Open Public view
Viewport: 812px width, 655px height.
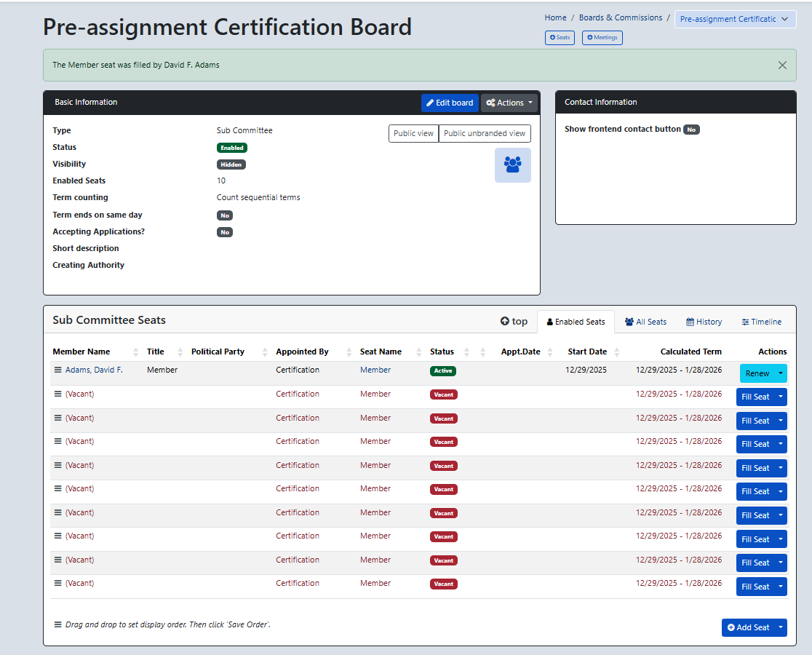click(413, 133)
